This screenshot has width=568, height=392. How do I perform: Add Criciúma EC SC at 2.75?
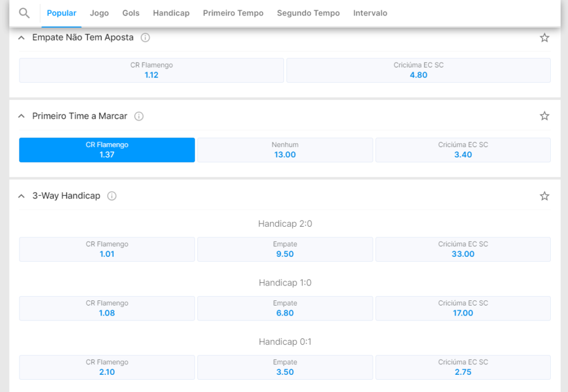(463, 368)
